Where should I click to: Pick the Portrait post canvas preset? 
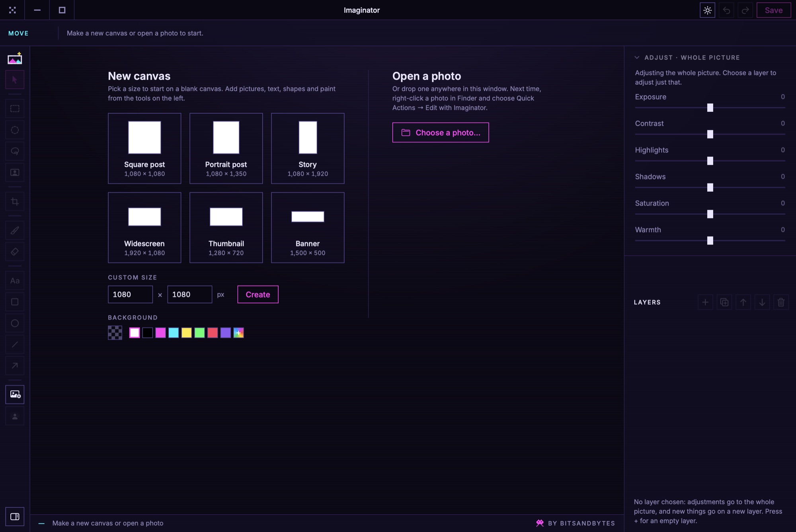click(226, 148)
